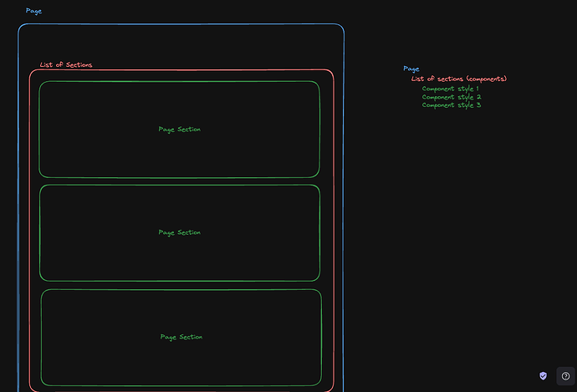The width and height of the screenshot is (577, 392).
Task: Click the bottom "Page Section" green text
Action: (x=181, y=337)
